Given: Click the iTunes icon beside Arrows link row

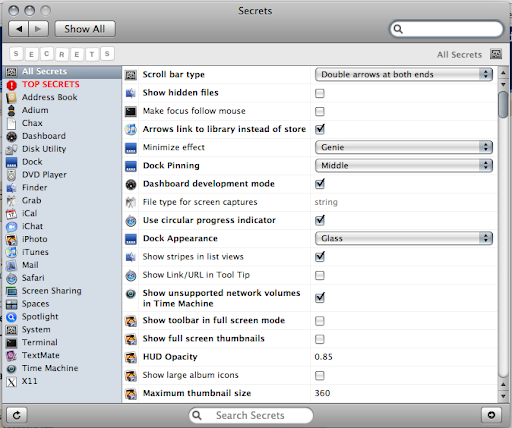Looking at the screenshot, I should (x=131, y=129).
